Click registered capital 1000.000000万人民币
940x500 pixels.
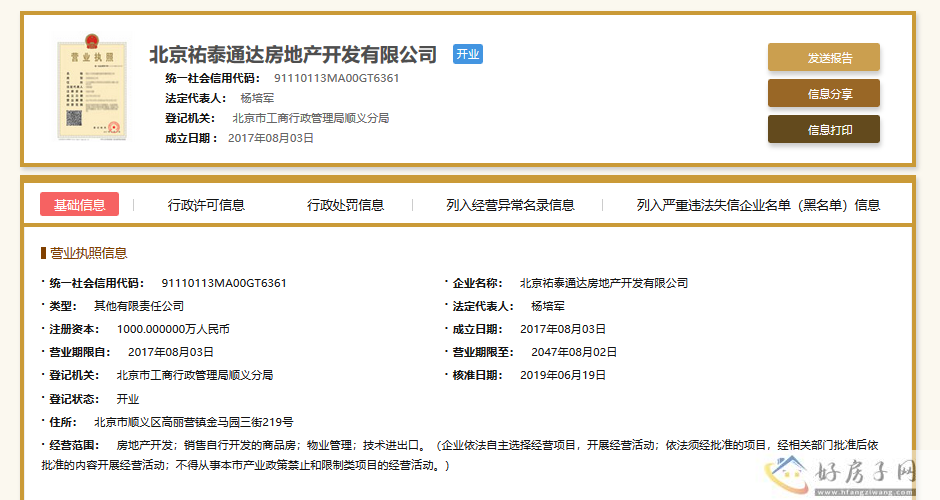173,329
